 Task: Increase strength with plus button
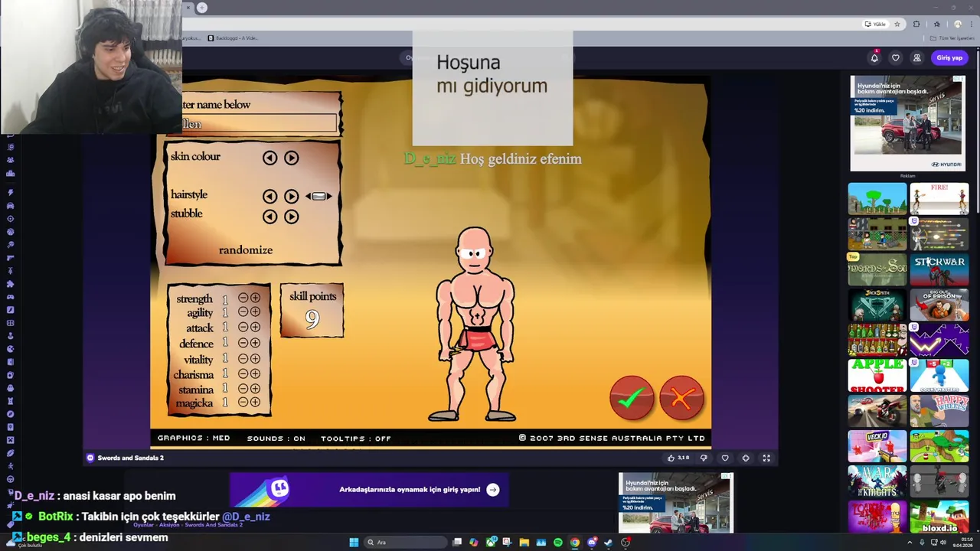coord(255,298)
